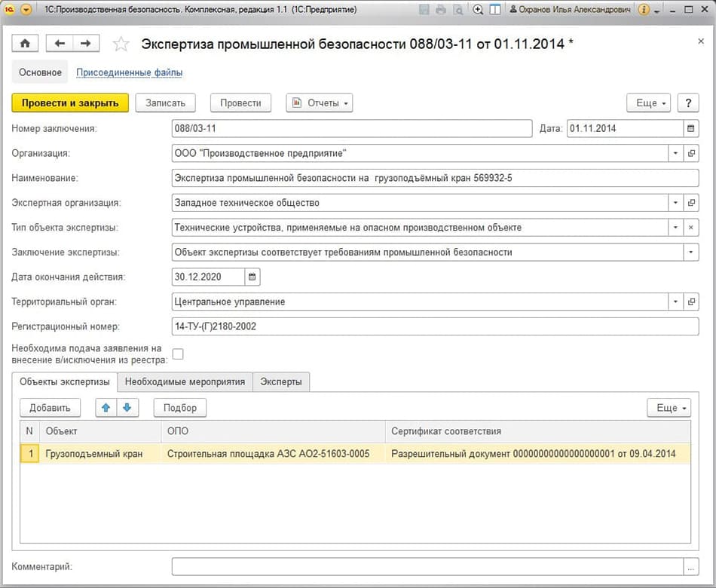Open the Территориальный орган record icon

coord(691,302)
